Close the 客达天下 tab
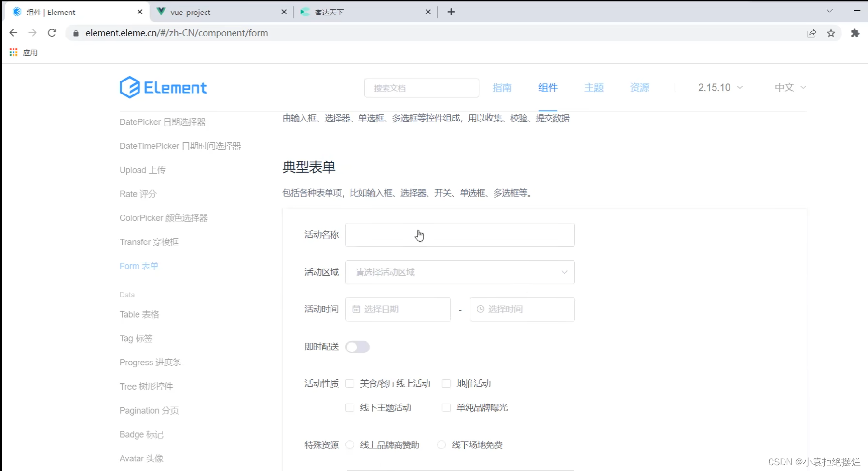This screenshot has height=471, width=868. pyautogui.click(x=428, y=12)
